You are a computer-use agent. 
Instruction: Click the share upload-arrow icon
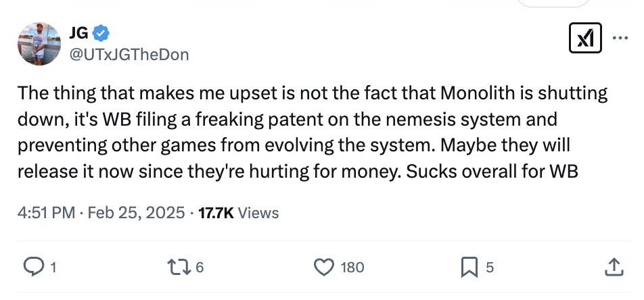click(x=613, y=267)
